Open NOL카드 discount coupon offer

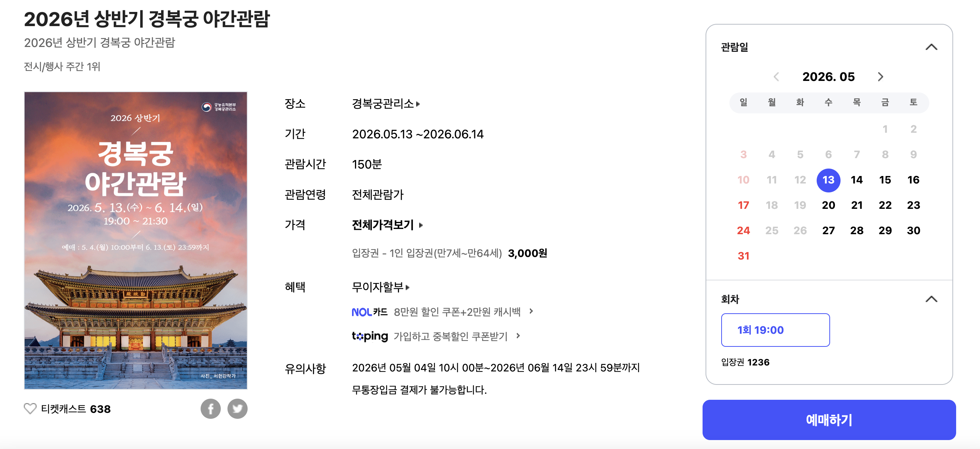tap(442, 312)
